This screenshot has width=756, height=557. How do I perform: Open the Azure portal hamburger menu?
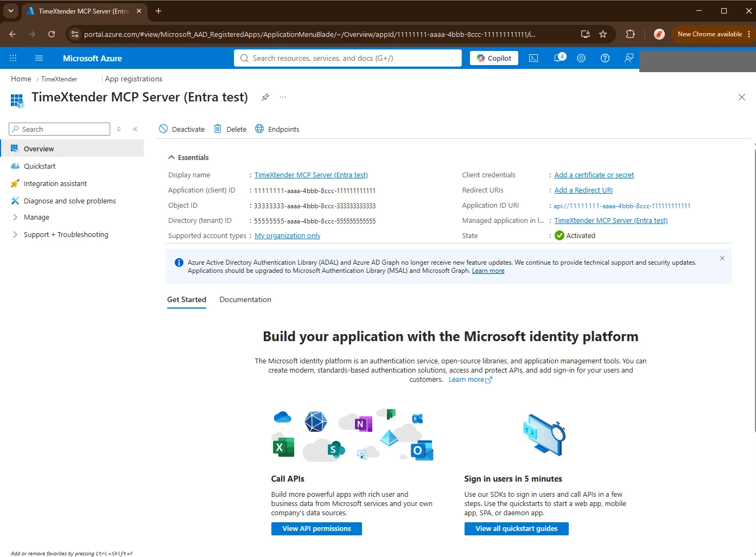[39, 58]
